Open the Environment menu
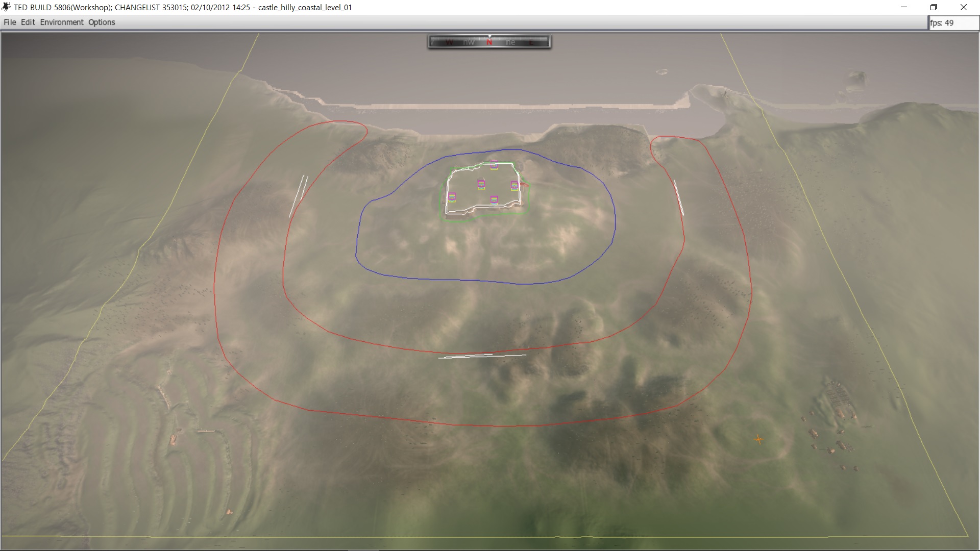 click(62, 22)
